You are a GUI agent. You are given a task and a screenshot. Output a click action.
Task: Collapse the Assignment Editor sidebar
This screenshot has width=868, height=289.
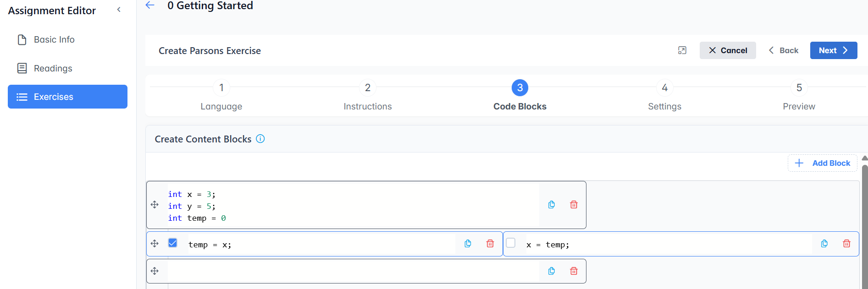pyautogui.click(x=119, y=10)
